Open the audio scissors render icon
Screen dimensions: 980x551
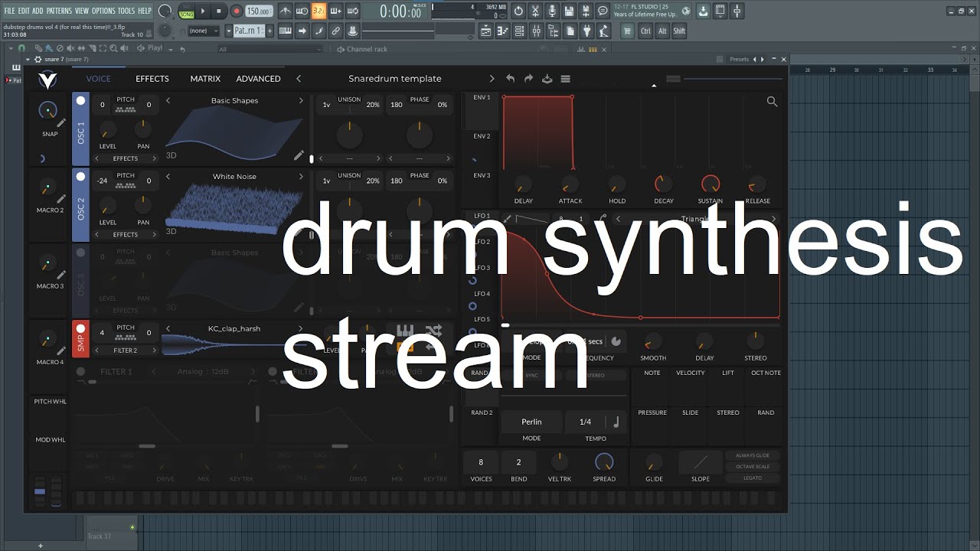(x=535, y=11)
